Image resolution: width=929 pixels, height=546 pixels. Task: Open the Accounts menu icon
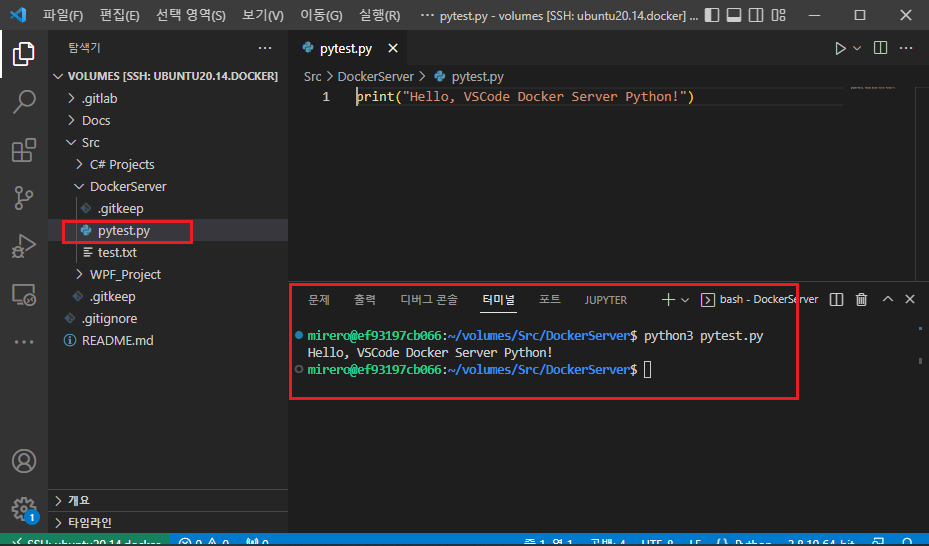(x=24, y=461)
